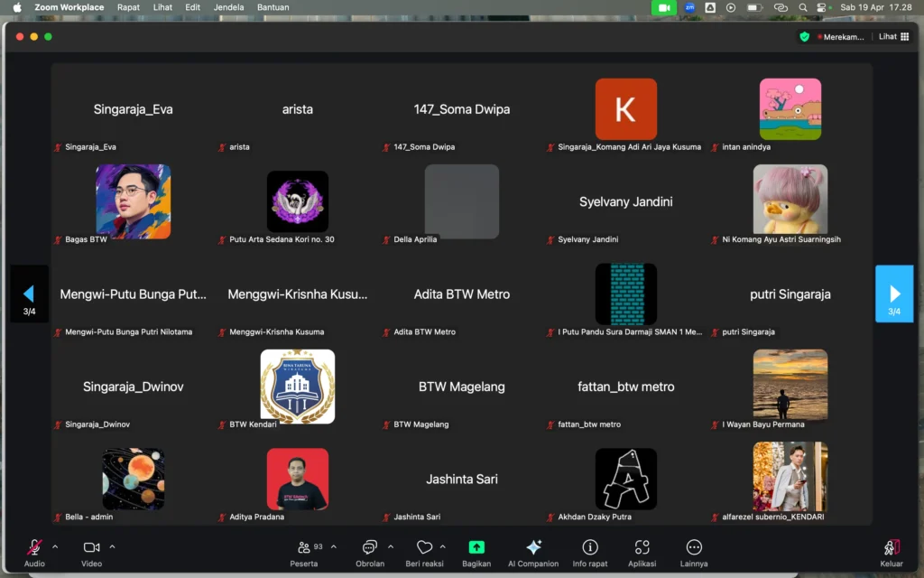Click the 147_Soma Dwipa participant tile

[462, 109]
